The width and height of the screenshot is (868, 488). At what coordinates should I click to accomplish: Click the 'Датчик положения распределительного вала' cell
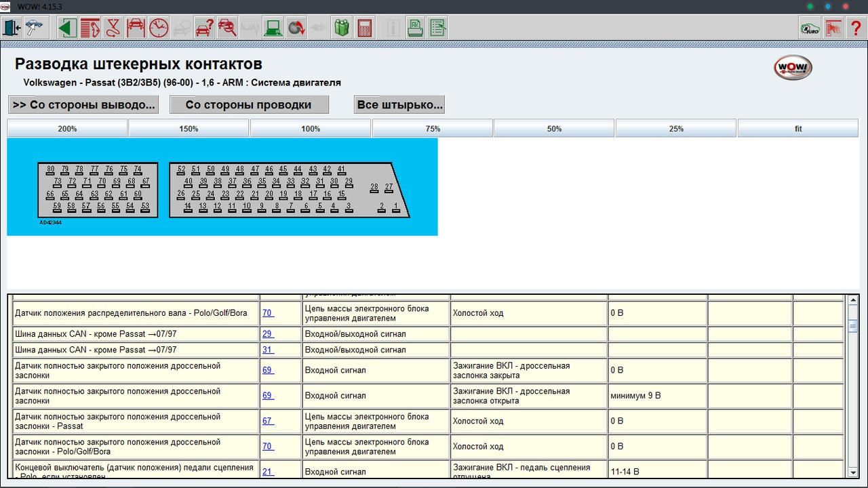coord(136,313)
